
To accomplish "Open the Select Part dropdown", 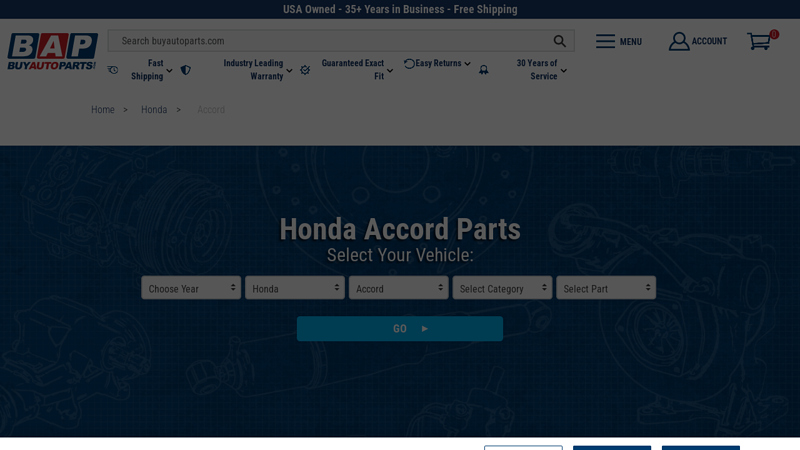I will tap(606, 288).
